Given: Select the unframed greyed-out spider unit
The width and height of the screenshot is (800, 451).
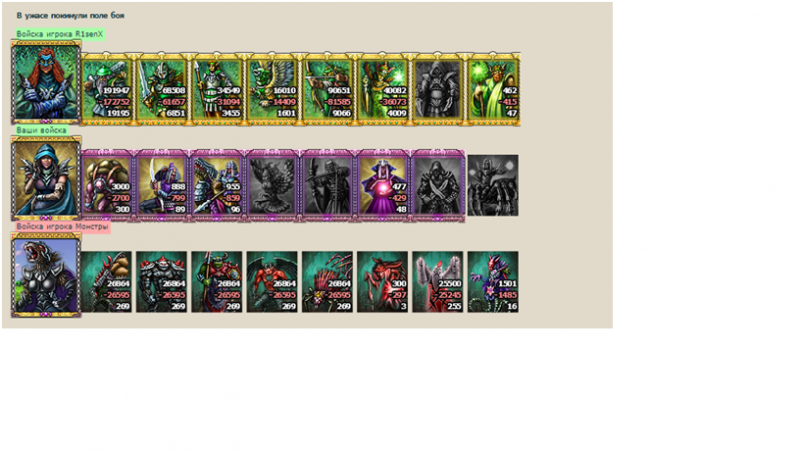Looking at the screenshot, I should (493, 186).
